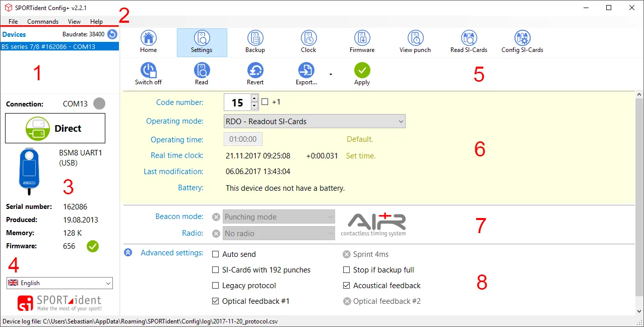The width and height of the screenshot is (644, 327).
Task: Increase code number with up arrow
Action: point(254,98)
